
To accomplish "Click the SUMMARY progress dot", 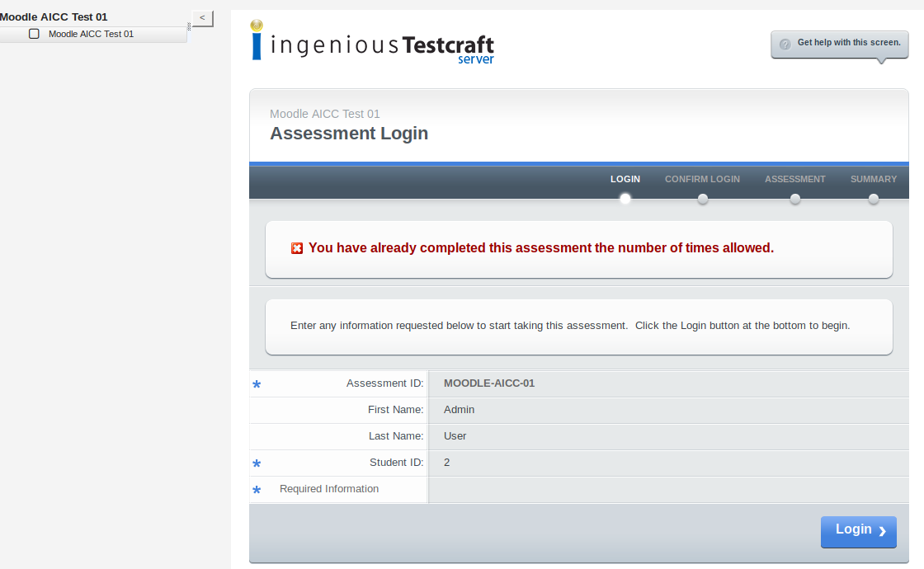I will [x=874, y=199].
